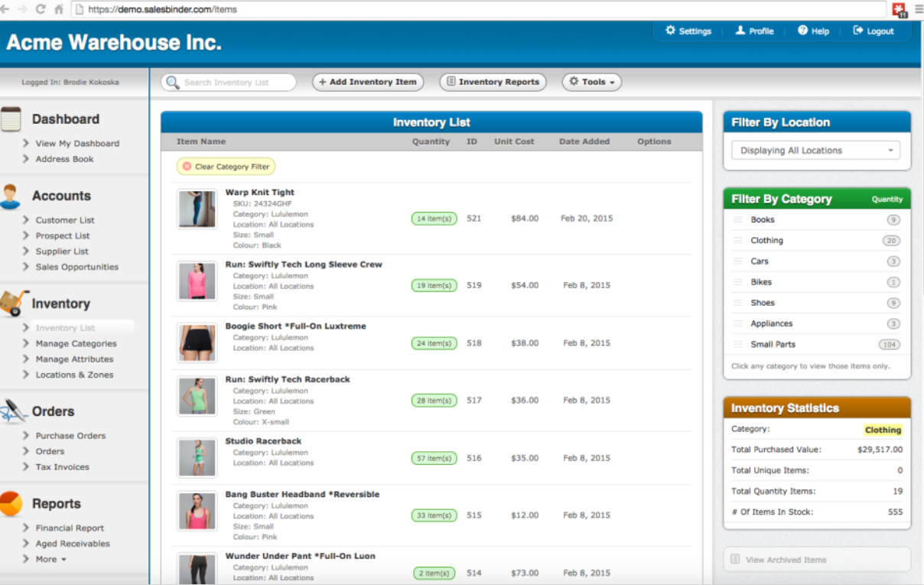Click the drag handle beside Cars
The height and width of the screenshot is (585, 924).
(x=738, y=261)
